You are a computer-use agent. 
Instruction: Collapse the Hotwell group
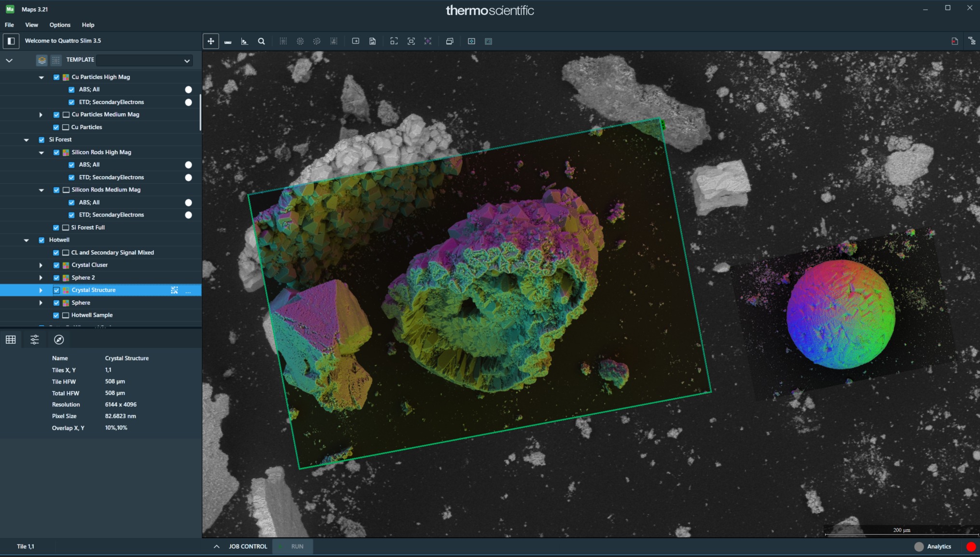27,240
